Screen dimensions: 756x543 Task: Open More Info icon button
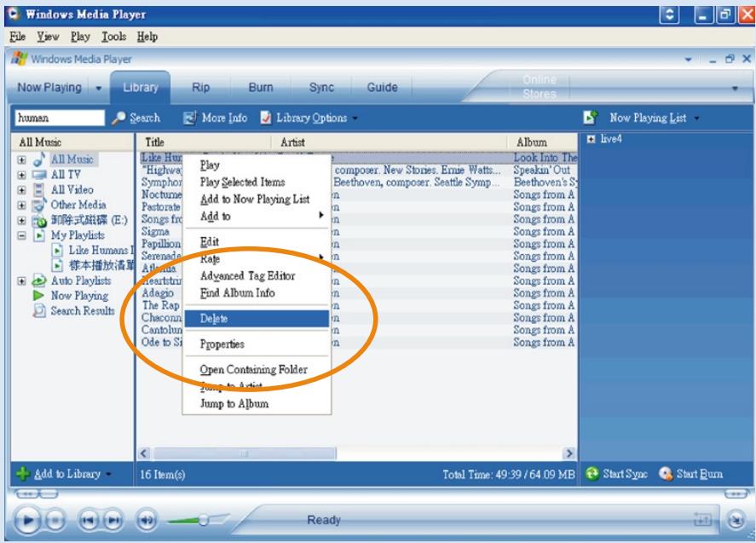(x=190, y=118)
